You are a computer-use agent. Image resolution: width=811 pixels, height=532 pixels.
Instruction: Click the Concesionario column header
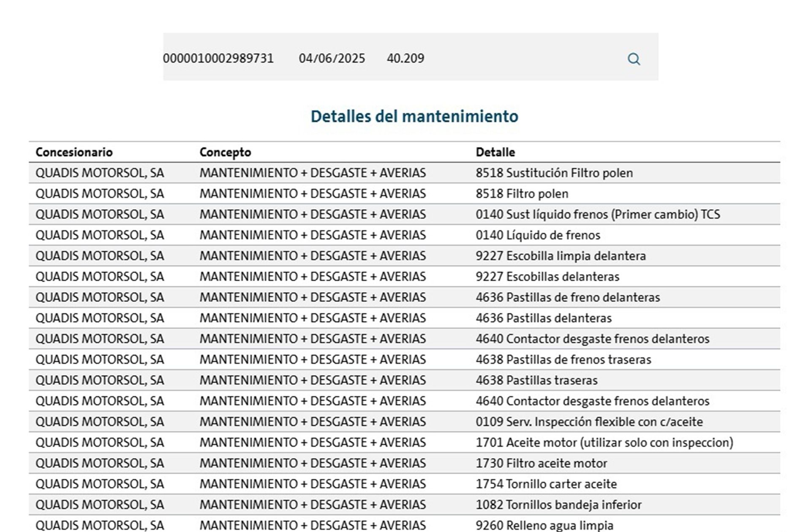[x=74, y=152]
